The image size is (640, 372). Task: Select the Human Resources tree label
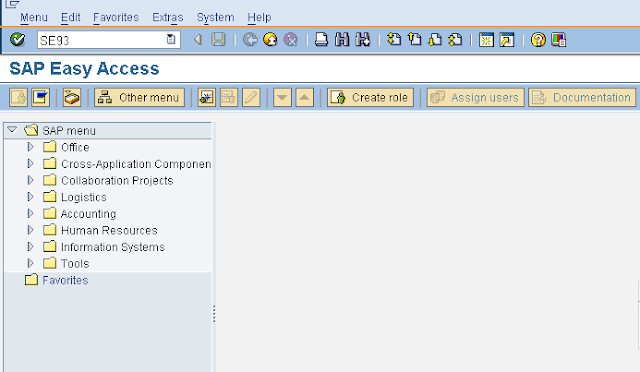109,230
